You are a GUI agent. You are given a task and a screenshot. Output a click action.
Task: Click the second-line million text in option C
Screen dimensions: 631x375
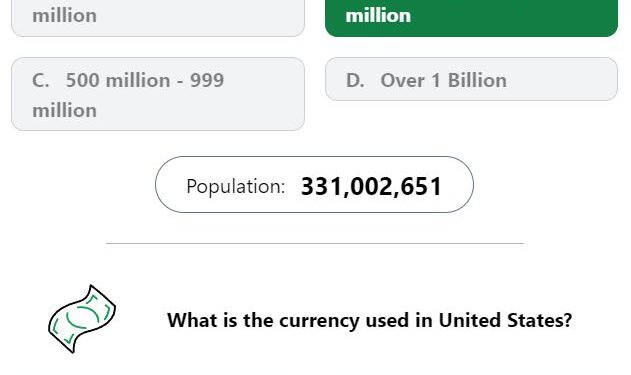(64, 111)
